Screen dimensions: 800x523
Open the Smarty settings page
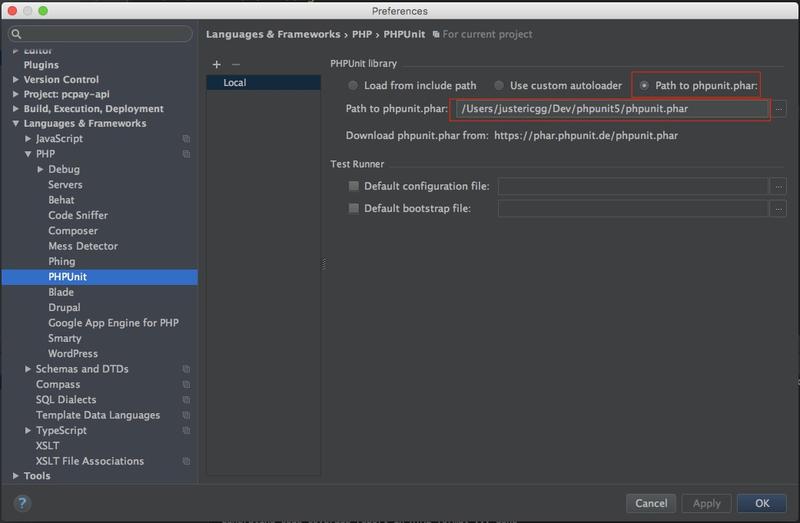pos(65,338)
